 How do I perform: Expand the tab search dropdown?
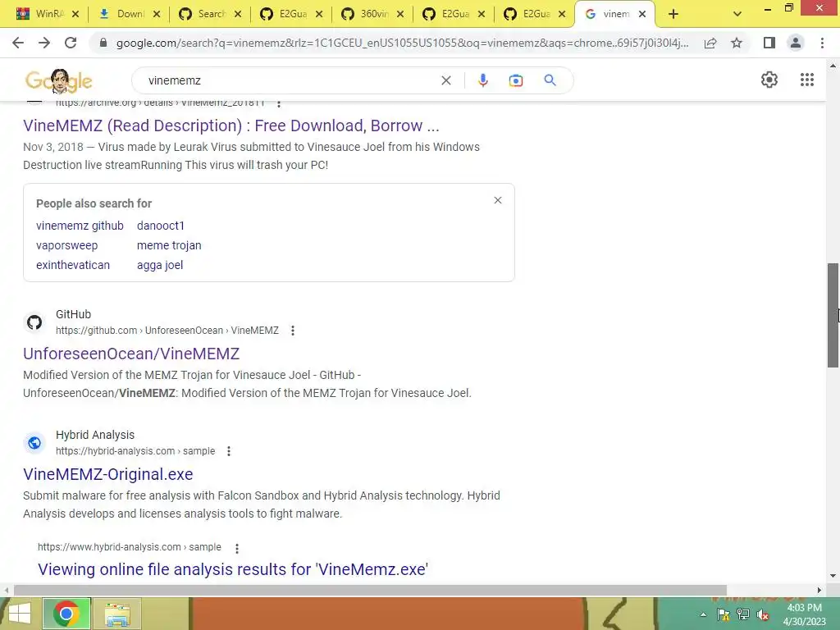[x=737, y=14]
